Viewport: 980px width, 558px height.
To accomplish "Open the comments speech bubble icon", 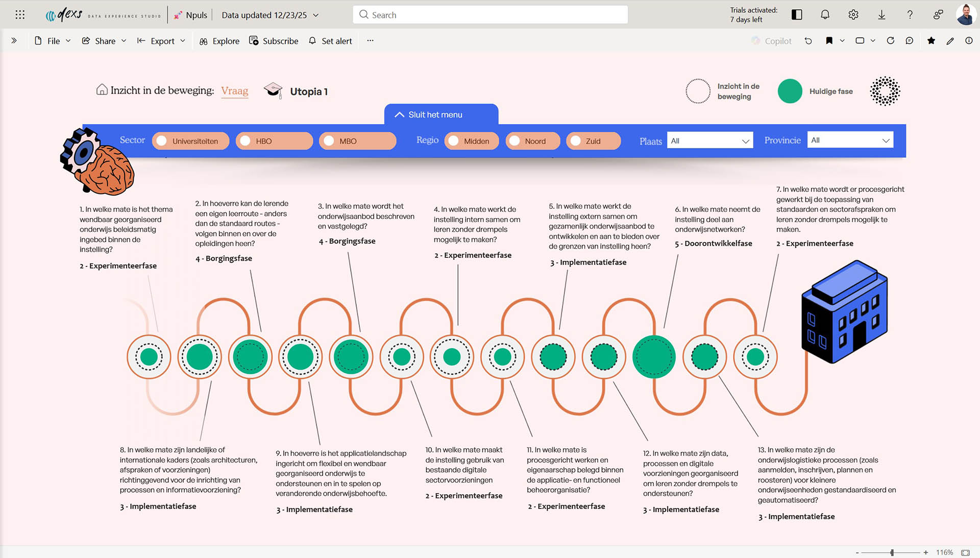I will 910,41.
